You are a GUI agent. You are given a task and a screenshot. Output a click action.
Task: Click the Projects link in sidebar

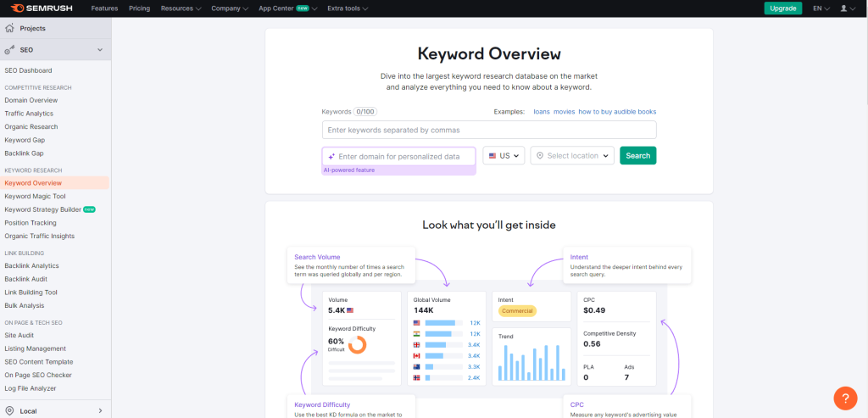(x=33, y=28)
